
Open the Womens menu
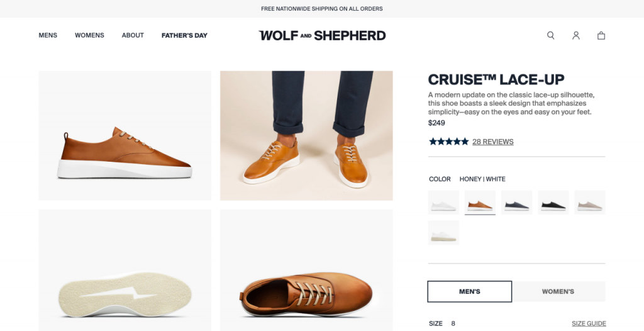pos(89,35)
